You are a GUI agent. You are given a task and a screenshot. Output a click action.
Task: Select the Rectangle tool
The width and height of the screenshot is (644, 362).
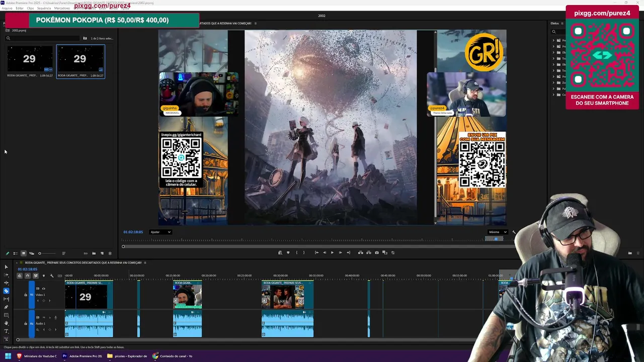[x=7, y=315]
